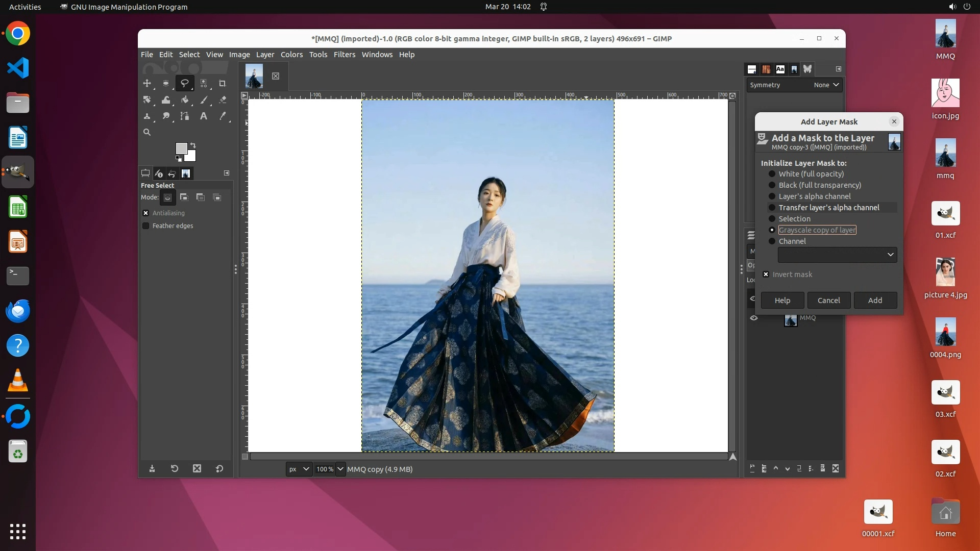The height and width of the screenshot is (551, 980).
Task: Click the foreground color swatch
Action: click(181, 148)
